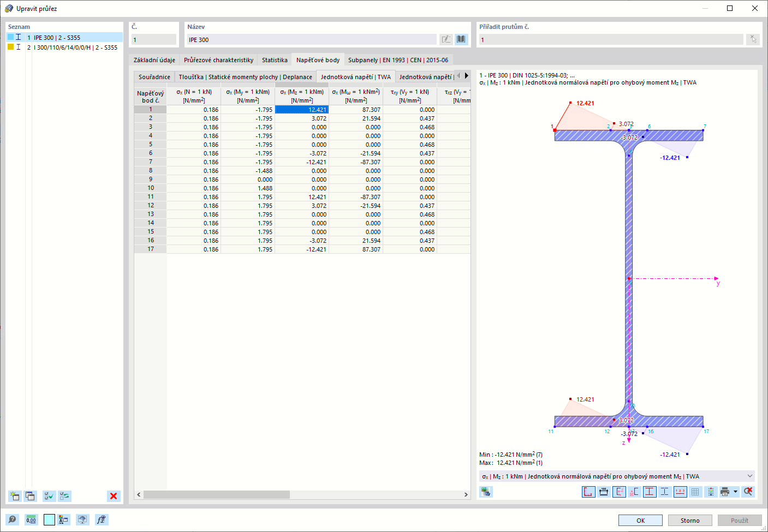Toggle shear center SC display
Image resolution: width=768 pixels, height=532 pixels.
pos(634,492)
